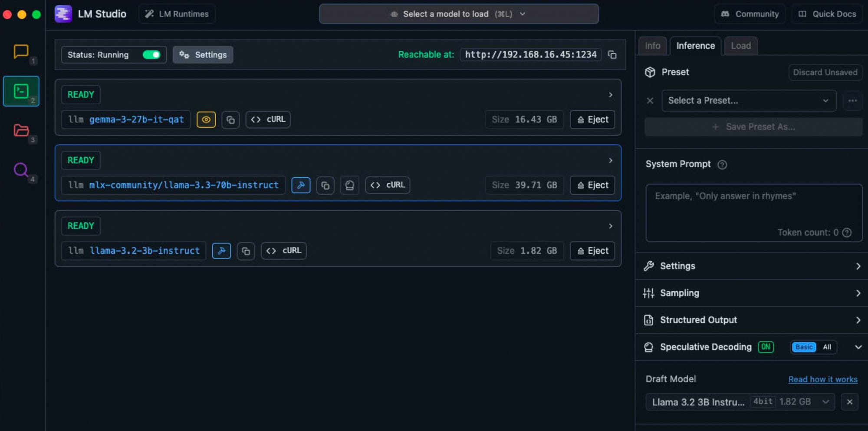The width and height of the screenshot is (868, 431).
Task: Open the My Models folder in the sidebar
Action: coord(21,130)
